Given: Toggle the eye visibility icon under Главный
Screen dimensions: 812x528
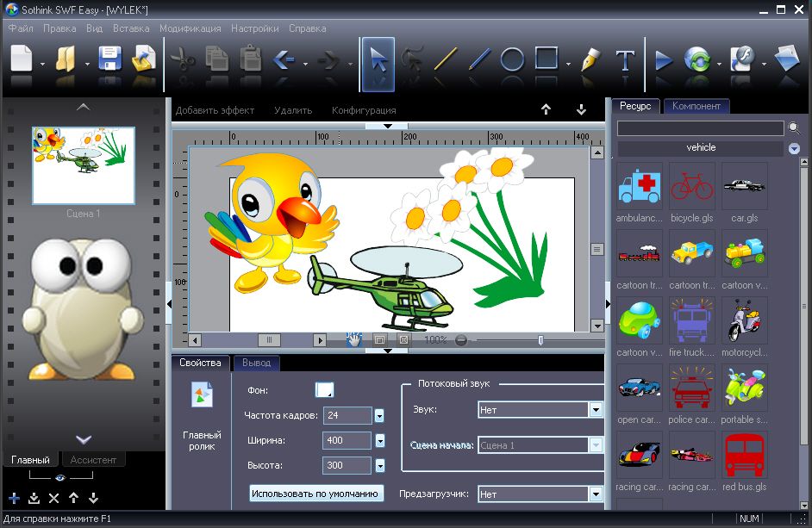Looking at the screenshot, I should coord(60,476).
